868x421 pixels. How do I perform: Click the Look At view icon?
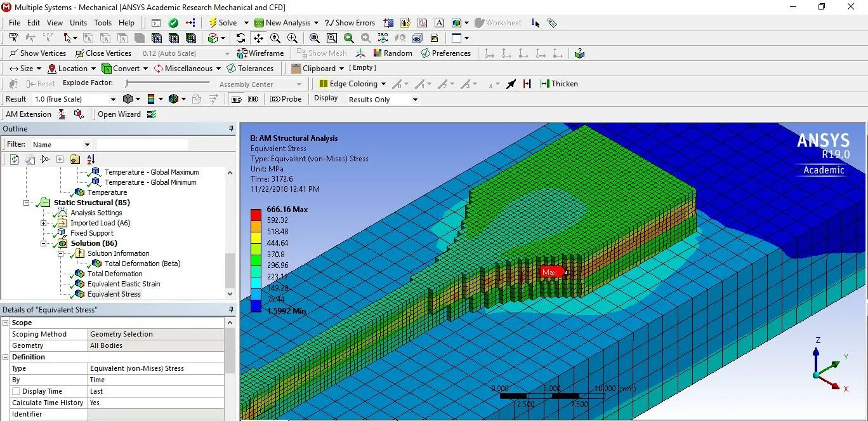[400, 38]
